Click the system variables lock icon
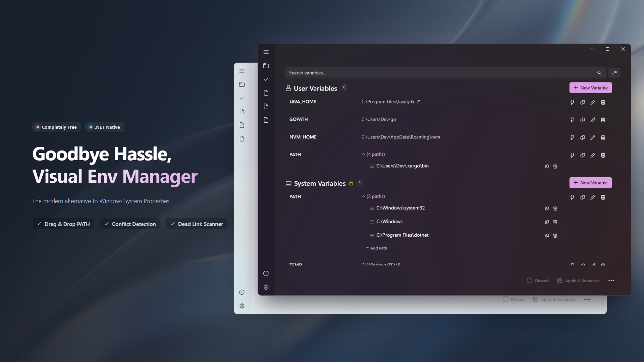The height and width of the screenshot is (362, 644). pyautogui.click(x=351, y=183)
